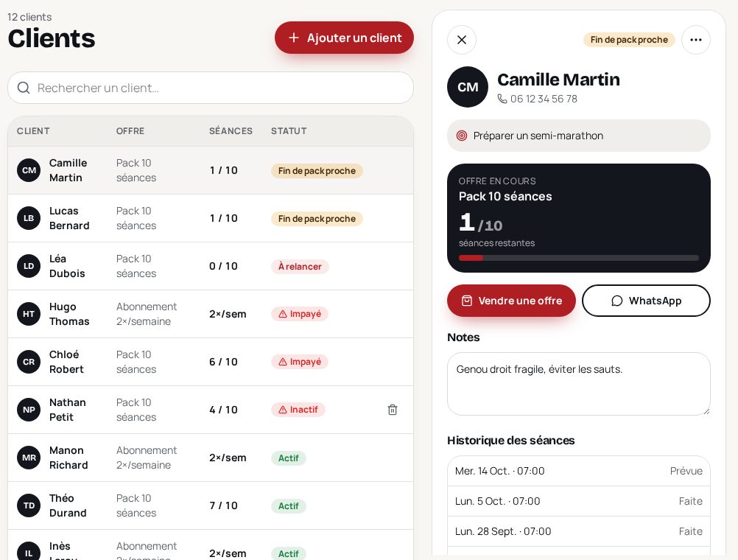The image size is (738, 560).
Task: Open Manon Richard client row
Action: coord(211,458)
